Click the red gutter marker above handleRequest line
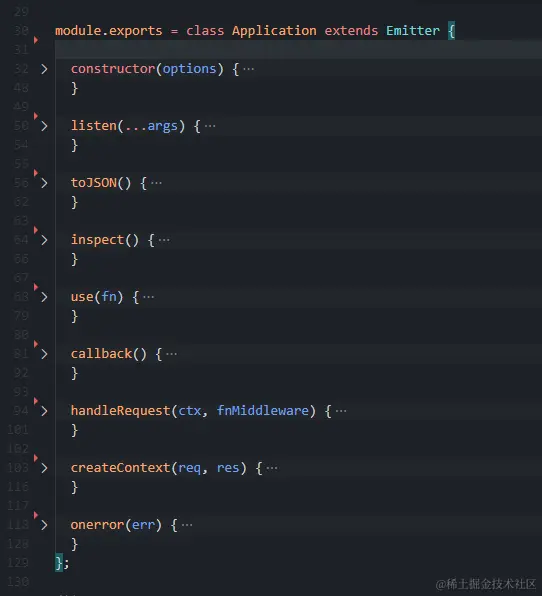Screen dimensions: 542x596 tap(36, 401)
